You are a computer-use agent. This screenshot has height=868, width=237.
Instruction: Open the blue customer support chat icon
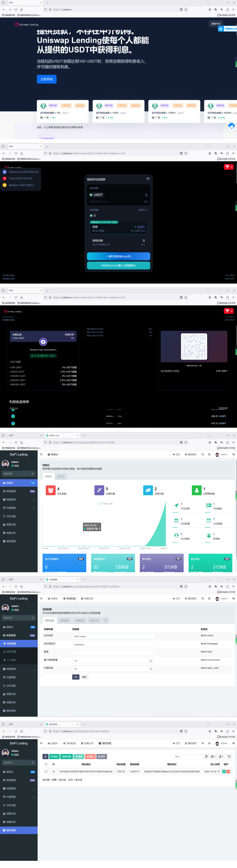point(231,126)
